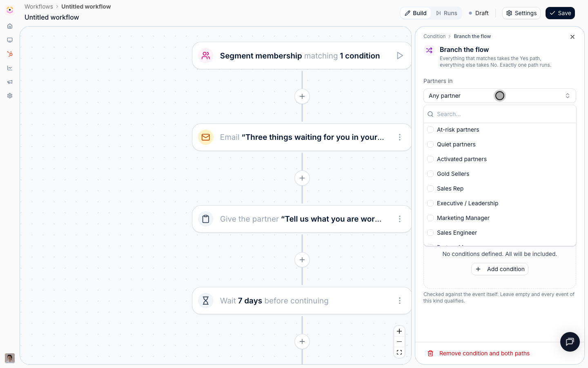Open the gear icon in left sidebar
588x368 pixels.
[x=10, y=96]
